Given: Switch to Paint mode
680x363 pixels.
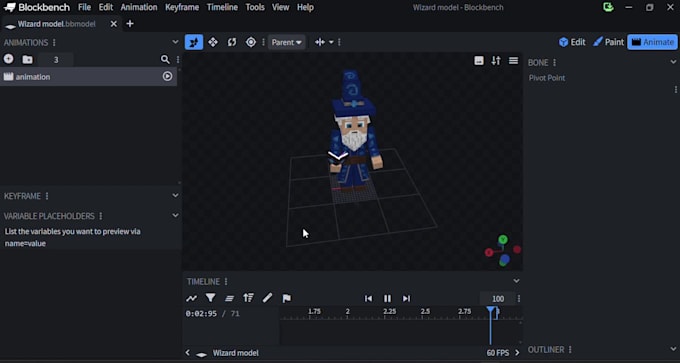Looking at the screenshot, I should 608,42.
